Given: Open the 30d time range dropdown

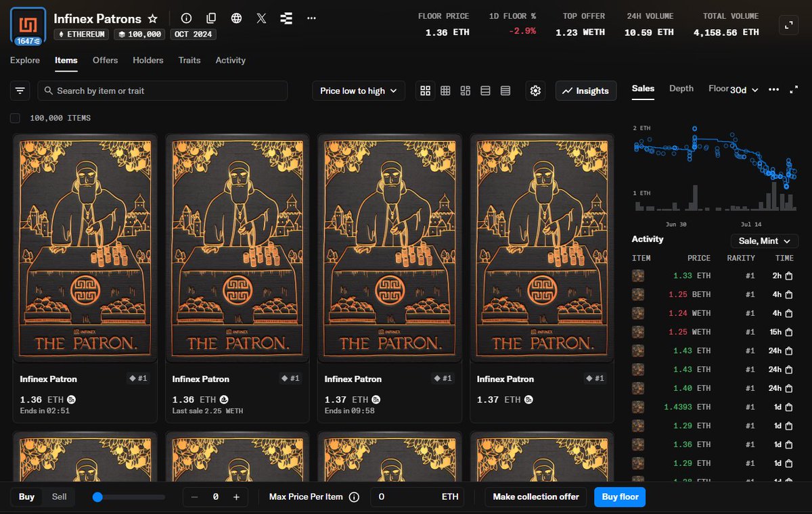Looking at the screenshot, I should click(x=744, y=90).
